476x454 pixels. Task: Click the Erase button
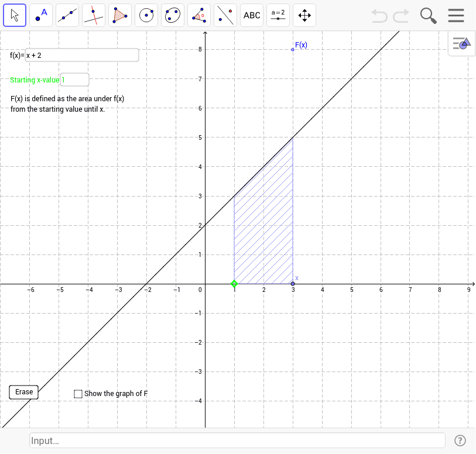pos(23,392)
